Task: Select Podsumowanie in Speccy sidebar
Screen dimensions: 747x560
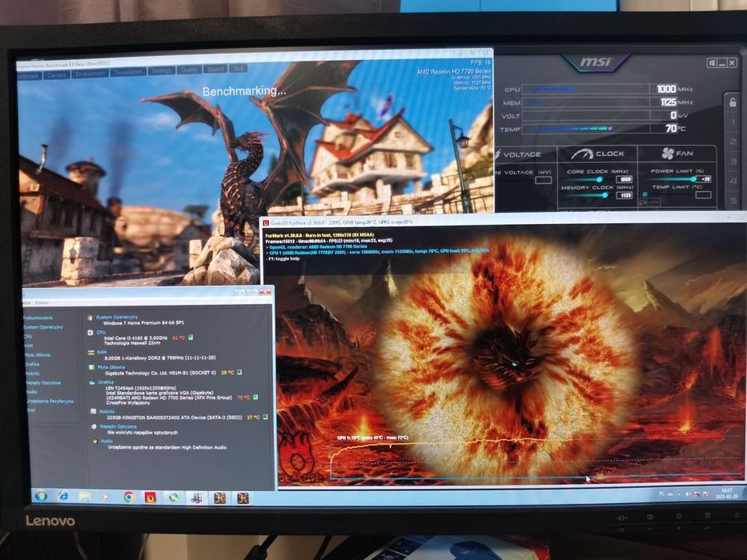Action: (38, 318)
